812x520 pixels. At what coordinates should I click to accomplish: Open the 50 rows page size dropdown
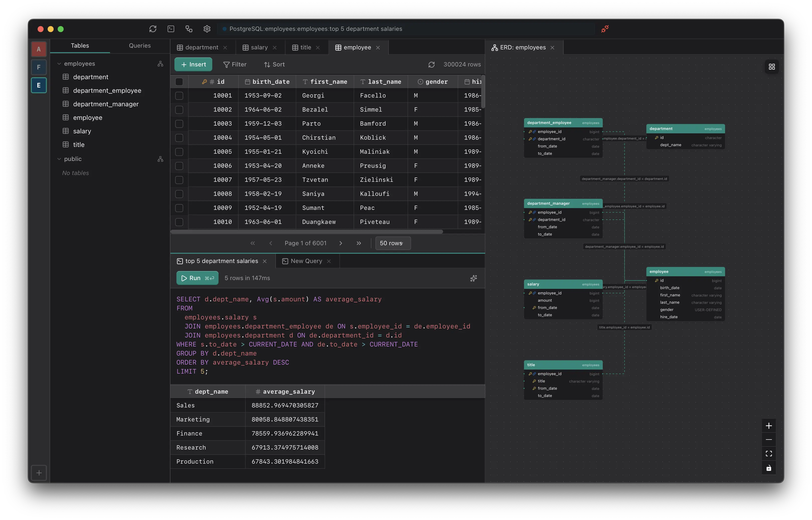[x=392, y=243]
